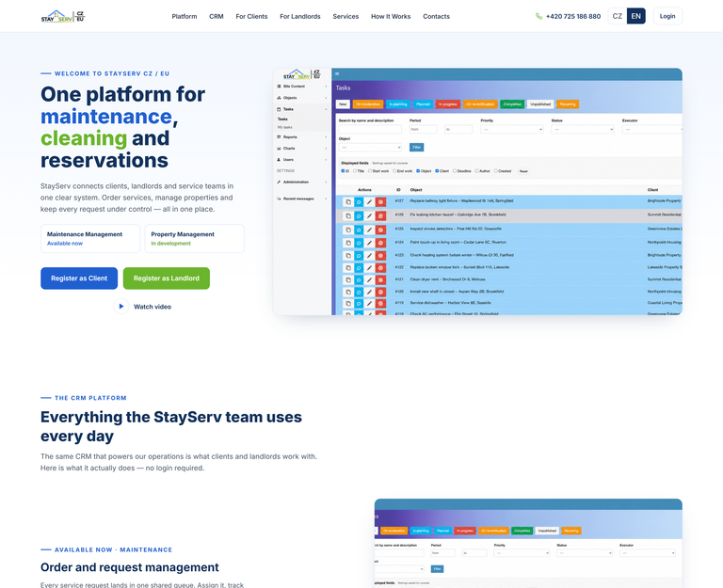Open the How It Works menu item
The image size is (723, 588).
pyautogui.click(x=391, y=16)
